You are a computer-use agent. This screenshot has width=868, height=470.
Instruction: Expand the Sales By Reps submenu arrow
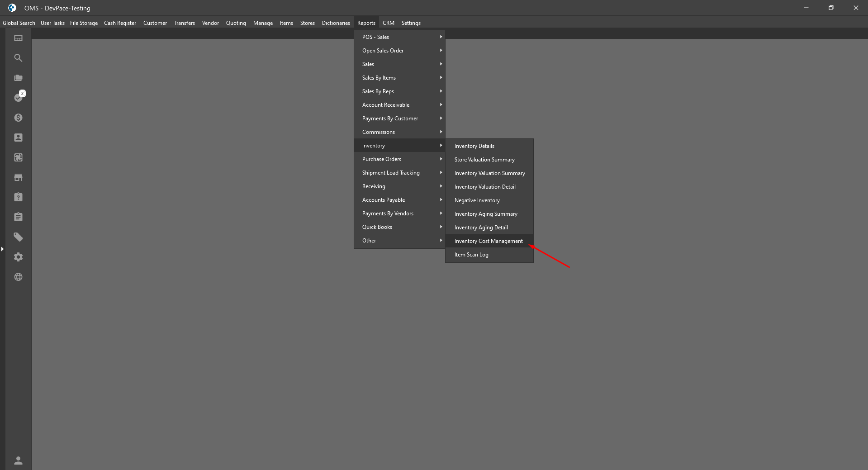pos(441,91)
